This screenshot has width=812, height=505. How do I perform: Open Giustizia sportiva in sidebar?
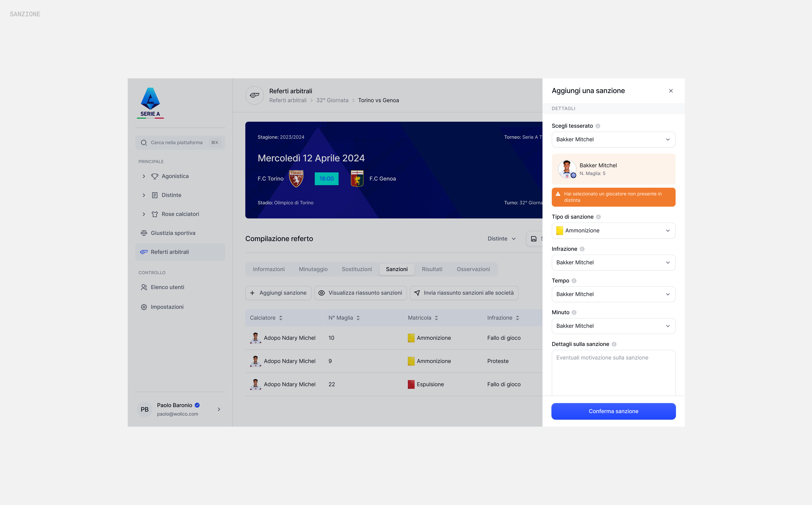click(x=180, y=233)
